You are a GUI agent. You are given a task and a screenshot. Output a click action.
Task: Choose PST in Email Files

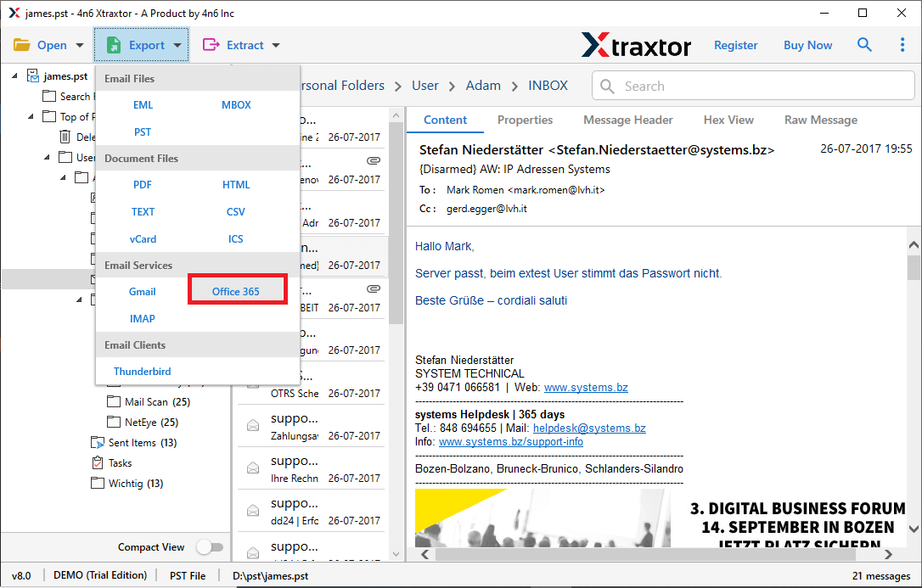point(143,132)
